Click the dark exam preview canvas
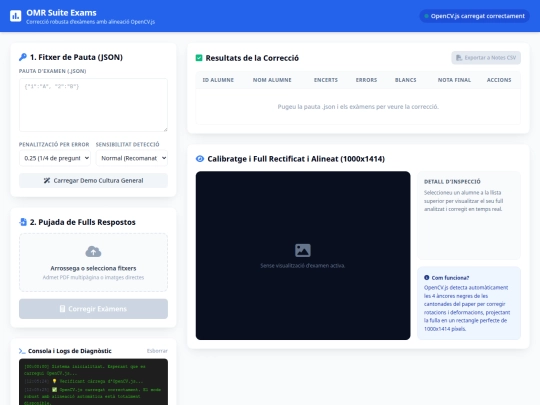 coord(303,256)
